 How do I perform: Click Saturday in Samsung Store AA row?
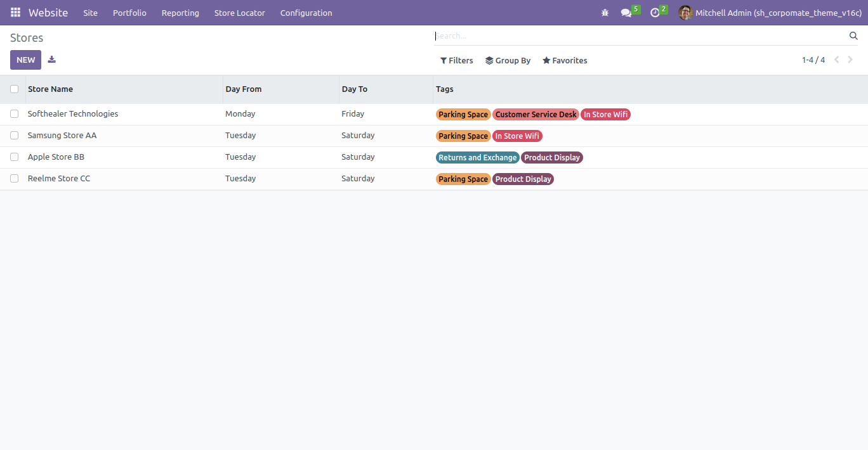[x=358, y=136]
